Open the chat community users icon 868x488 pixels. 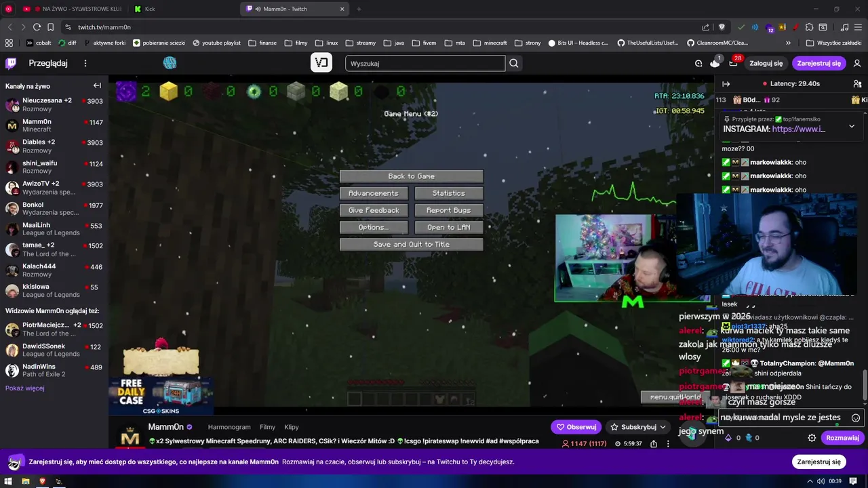[857, 84]
